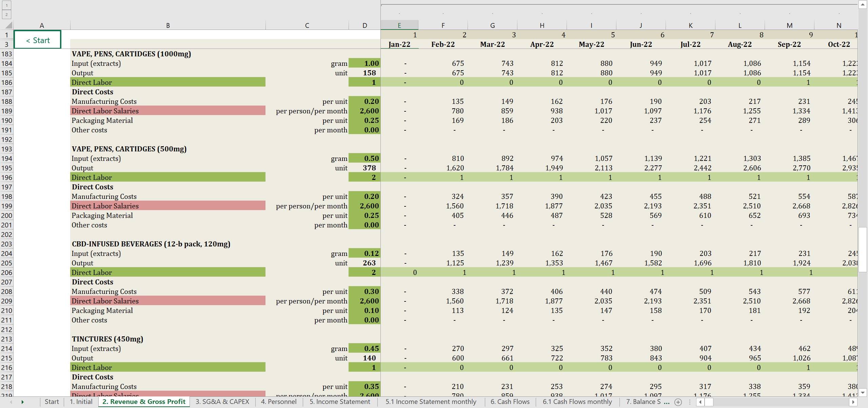Click vertical scrollbar up arrow
The width and height of the screenshot is (868, 408).
pyautogui.click(x=863, y=4)
